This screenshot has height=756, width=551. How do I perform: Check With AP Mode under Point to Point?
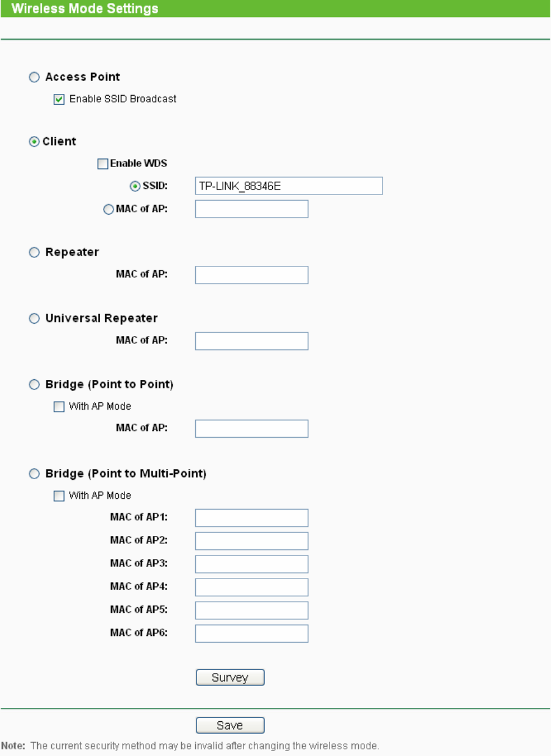click(59, 407)
